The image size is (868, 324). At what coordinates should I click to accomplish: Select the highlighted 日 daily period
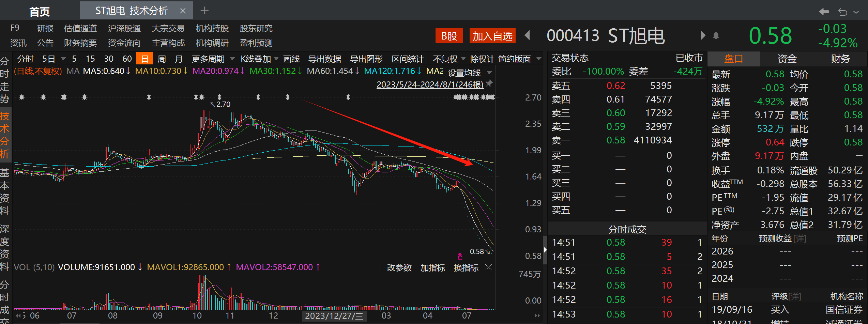(x=144, y=59)
